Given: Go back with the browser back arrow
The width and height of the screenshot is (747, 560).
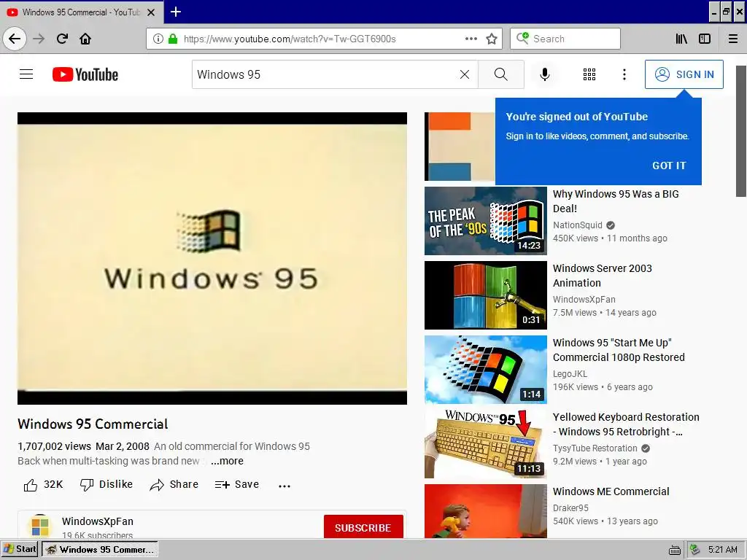Looking at the screenshot, I should coord(15,39).
